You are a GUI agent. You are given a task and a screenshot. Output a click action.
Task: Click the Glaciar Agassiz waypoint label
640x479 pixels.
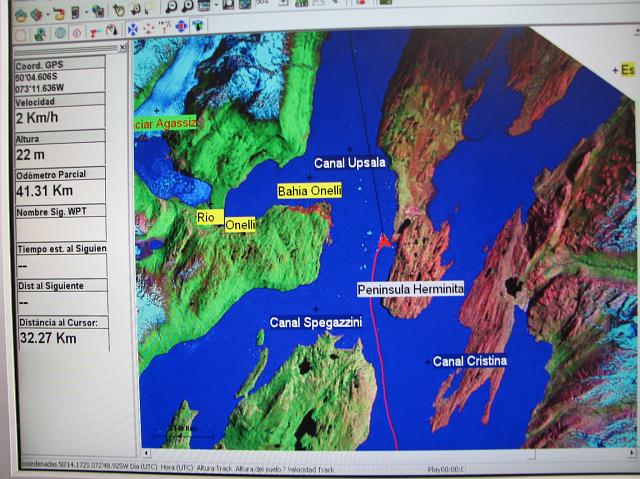(x=165, y=123)
